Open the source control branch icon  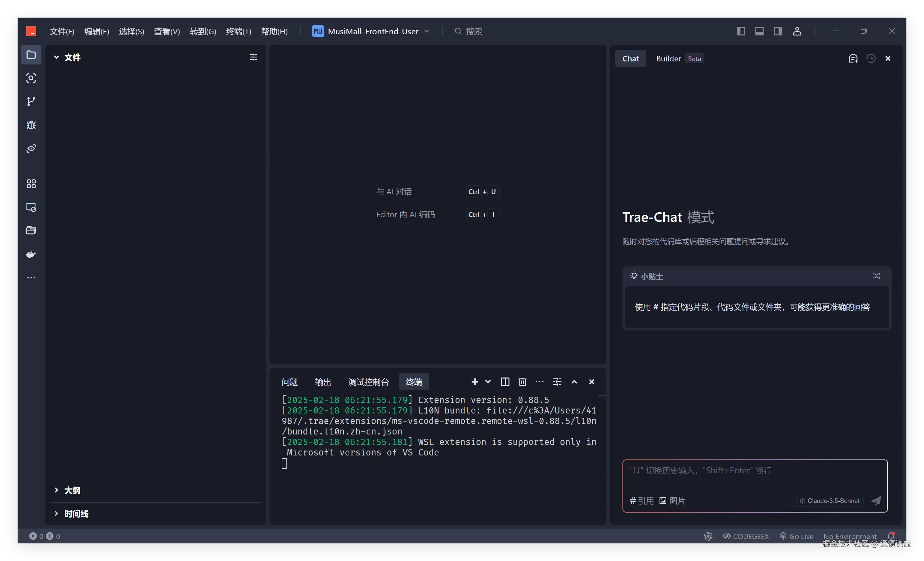[31, 102]
